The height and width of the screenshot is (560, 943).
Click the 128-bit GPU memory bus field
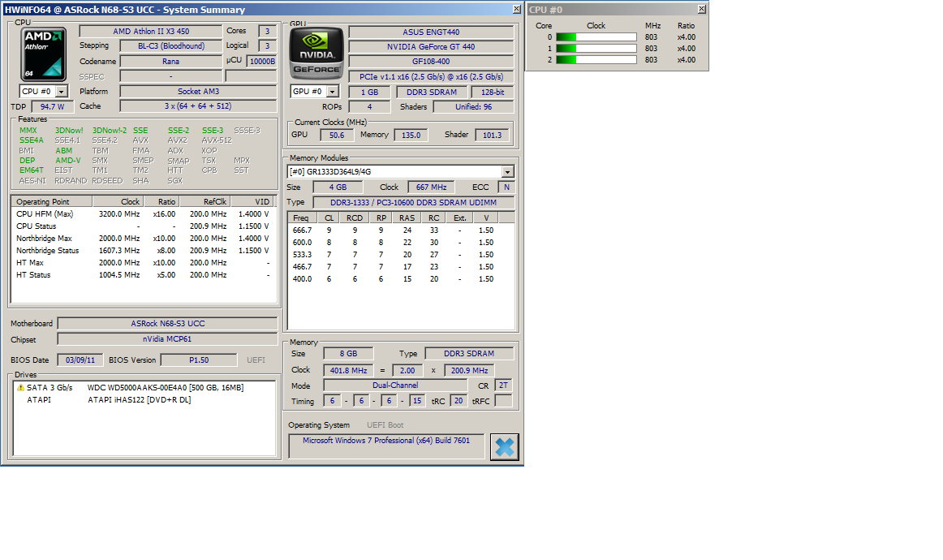(x=493, y=92)
